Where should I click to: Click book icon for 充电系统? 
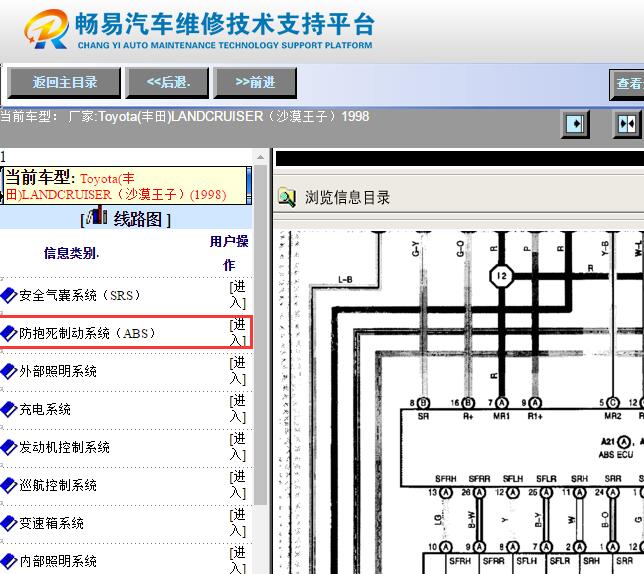pyautogui.click(x=8, y=409)
